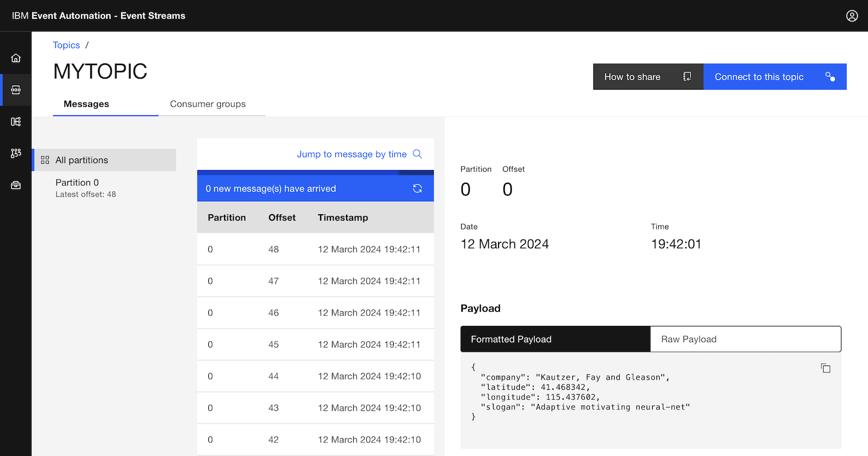This screenshot has height=456, width=868.
Task: Open the Schema registry sidebar icon
Action: point(16,121)
